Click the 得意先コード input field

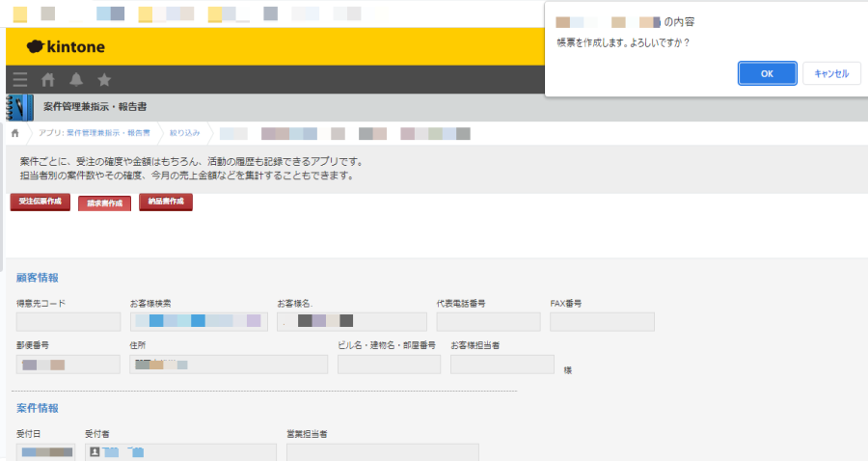coord(68,321)
